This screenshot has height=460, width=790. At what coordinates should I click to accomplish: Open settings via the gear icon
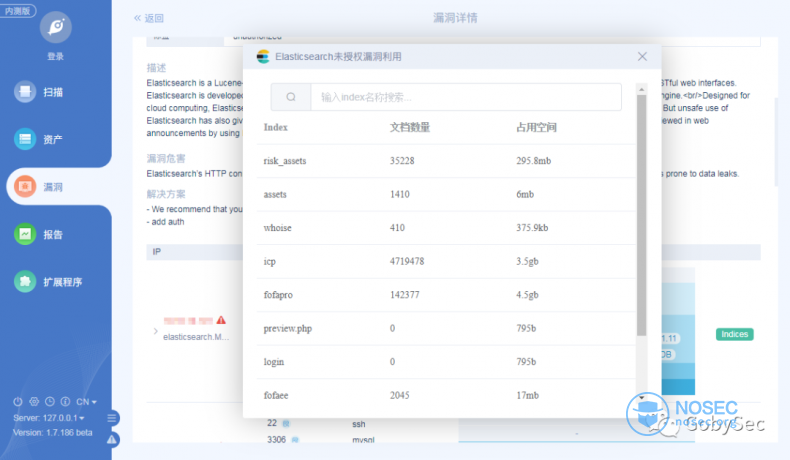pyautogui.click(x=34, y=402)
